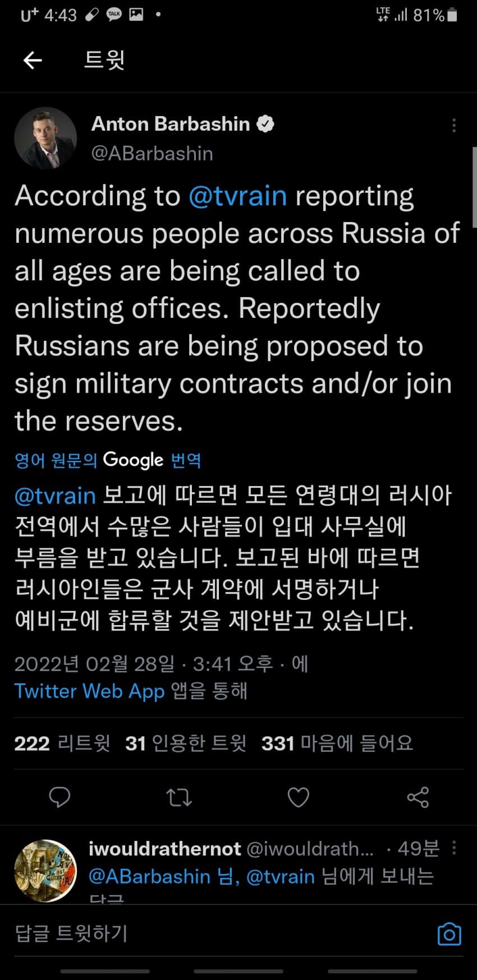The width and height of the screenshot is (477, 980).
Task: Open the reply's three-dot options menu
Action: [x=454, y=848]
